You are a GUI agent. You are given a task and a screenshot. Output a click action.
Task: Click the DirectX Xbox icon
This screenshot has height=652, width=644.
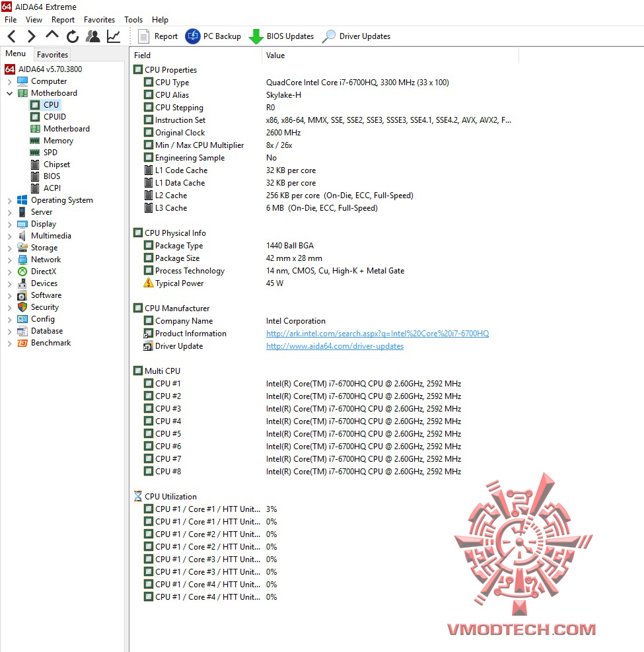(22, 272)
